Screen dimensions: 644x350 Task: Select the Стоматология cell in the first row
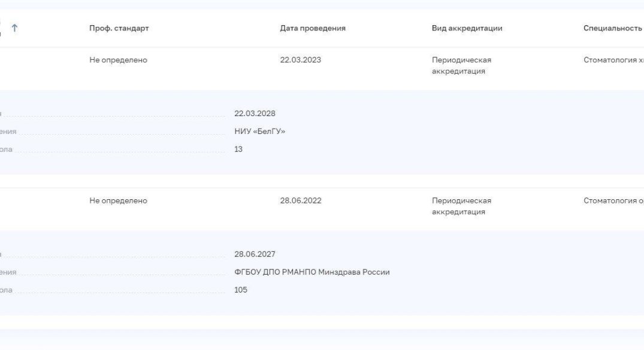[x=613, y=60]
